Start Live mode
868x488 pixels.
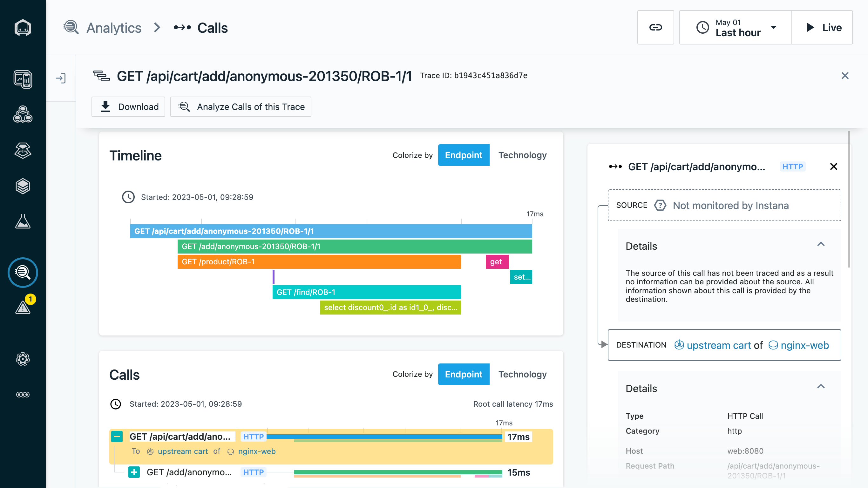(x=822, y=27)
